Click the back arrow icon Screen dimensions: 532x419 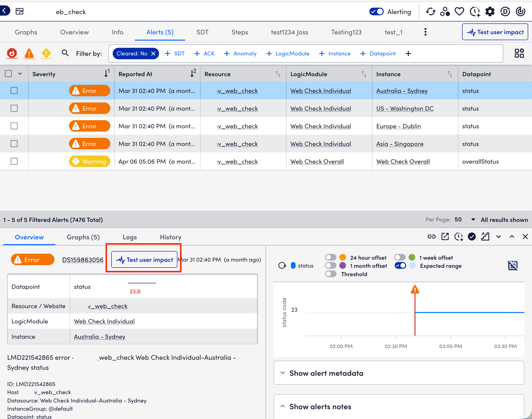coord(4,11)
